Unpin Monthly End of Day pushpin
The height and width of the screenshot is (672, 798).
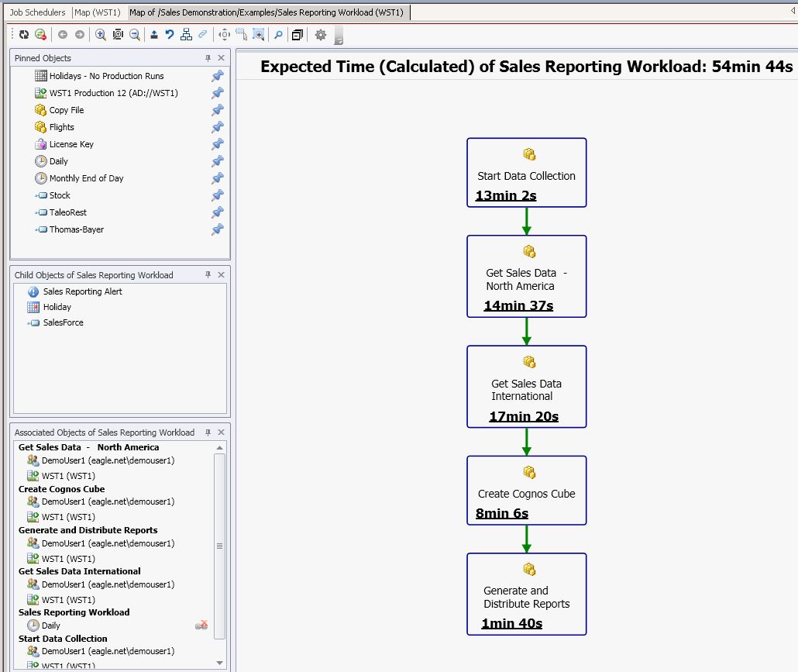coord(218,178)
